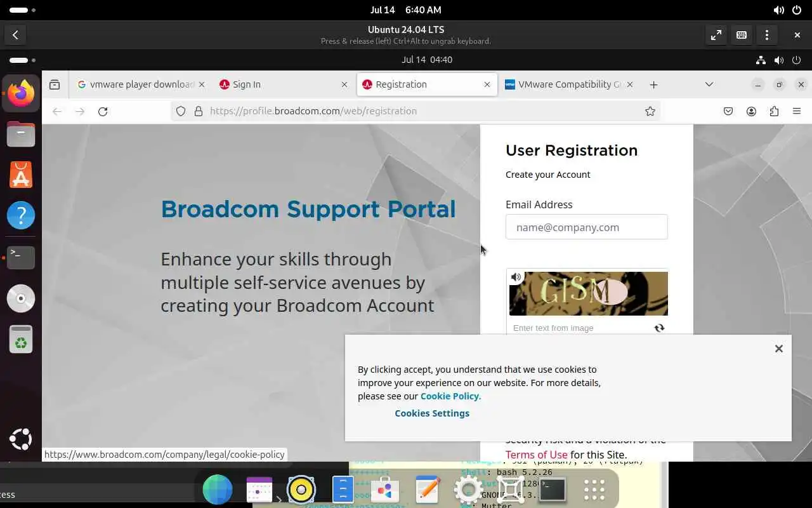The image size is (812, 508).
Task: Open the Firefox hamburger application menu
Action: tap(797, 111)
